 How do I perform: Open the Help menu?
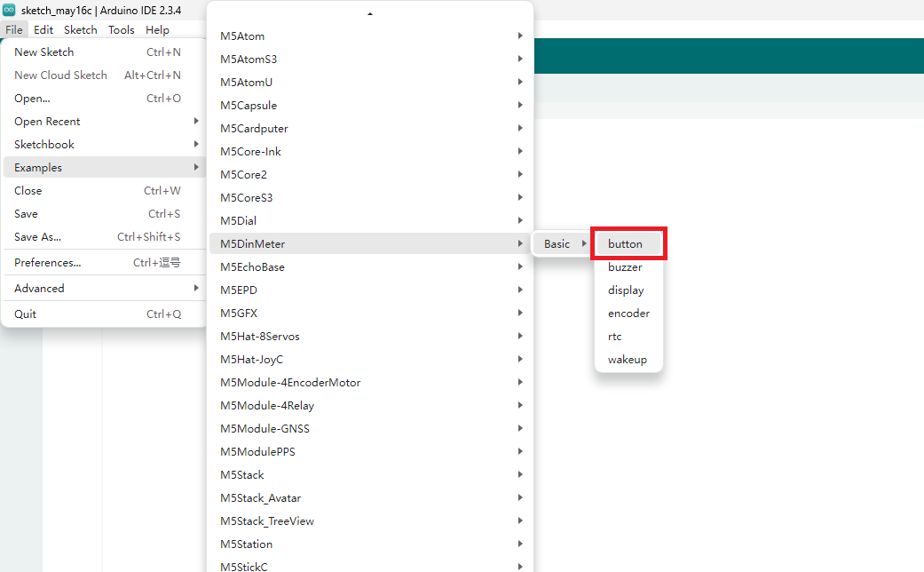point(157,30)
